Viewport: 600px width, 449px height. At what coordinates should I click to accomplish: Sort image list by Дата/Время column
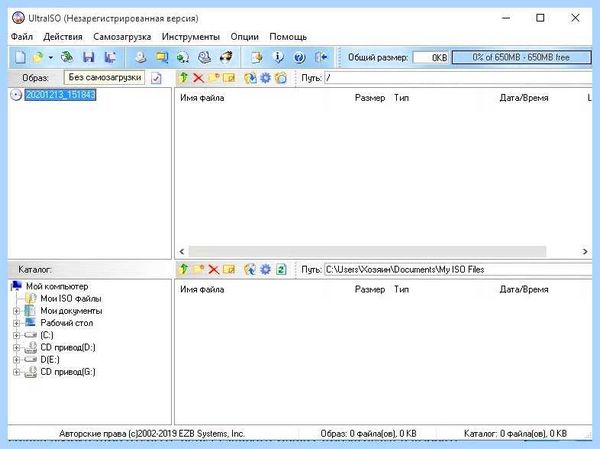click(x=524, y=98)
